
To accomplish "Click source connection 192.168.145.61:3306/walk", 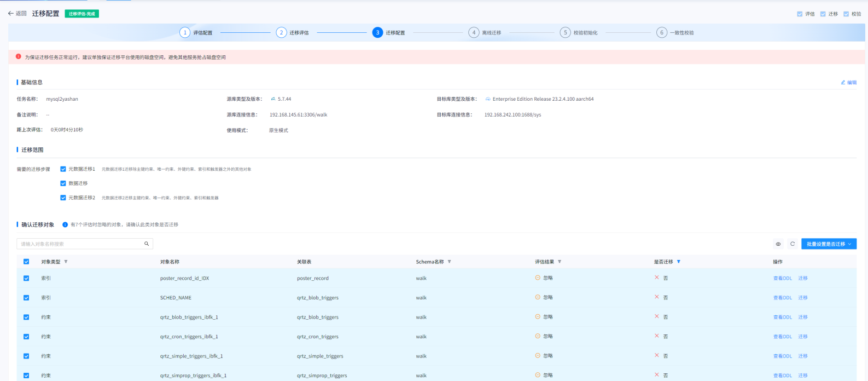I will coord(299,115).
